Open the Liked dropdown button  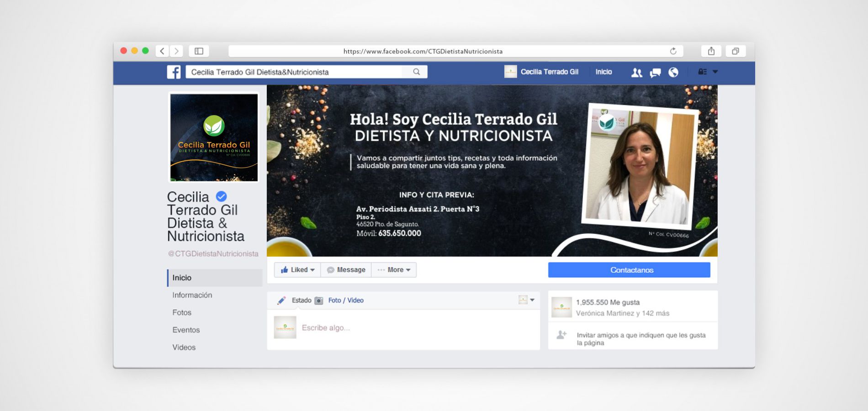click(x=297, y=270)
